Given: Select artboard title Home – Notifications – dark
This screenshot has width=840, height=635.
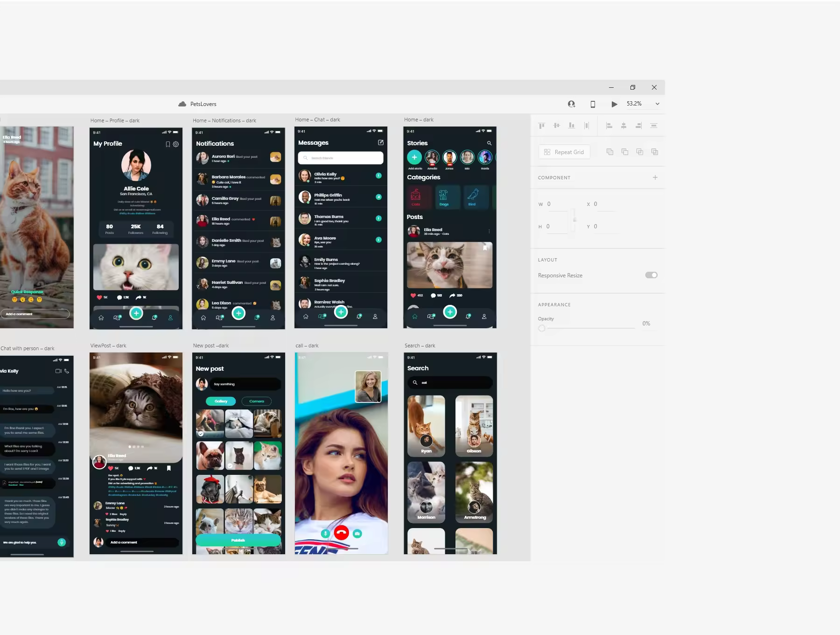Looking at the screenshot, I should click(x=224, y=120).
